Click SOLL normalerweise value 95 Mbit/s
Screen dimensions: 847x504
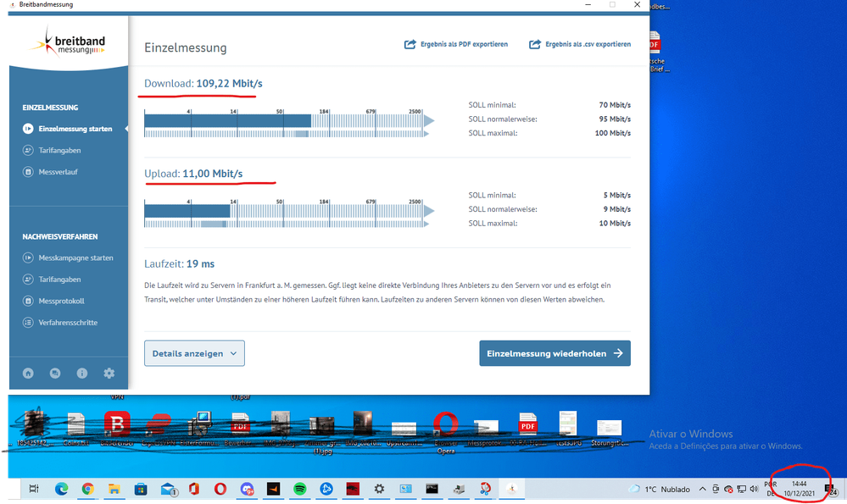615,119
